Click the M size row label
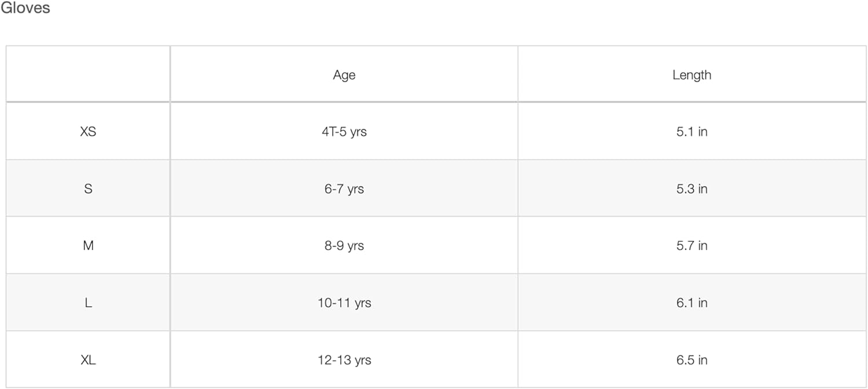The image size is (868, 389). point(88,245)
